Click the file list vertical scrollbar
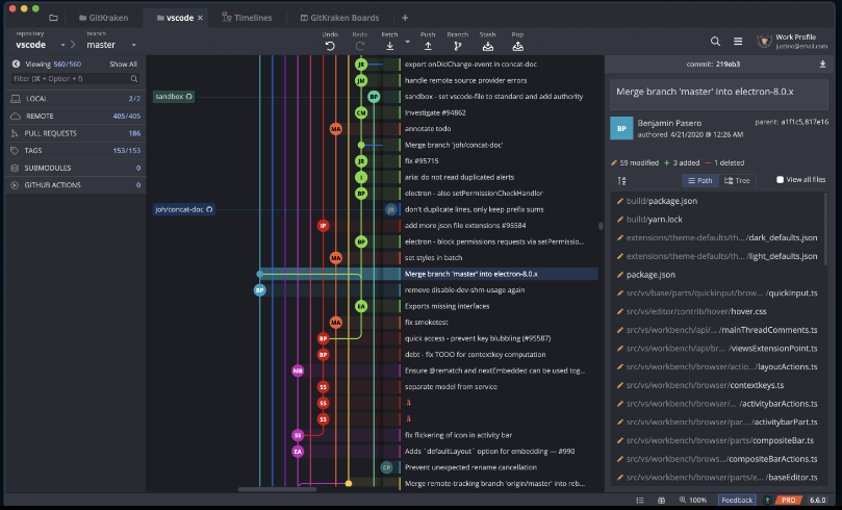842x510 pixels. pyautogui.click(x=825, y=229)
